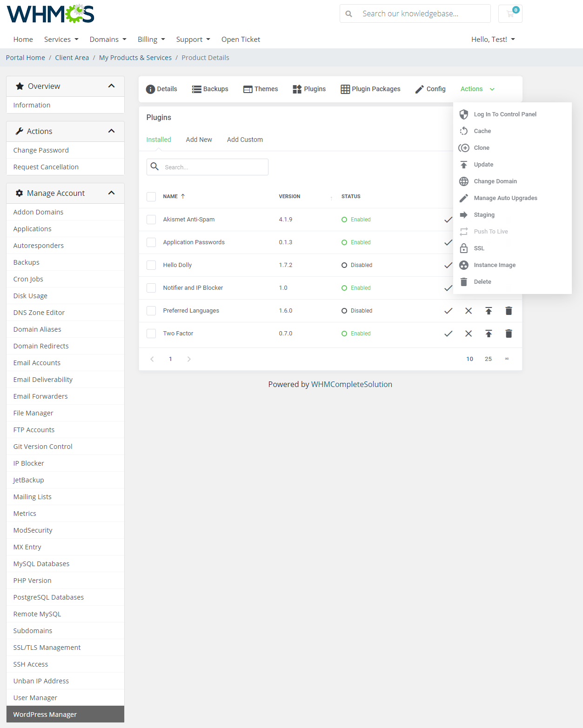The width and height of the screenshot is (583, 728).
Task: Choose Staging from the Actions menu
Action: (484, 215)
